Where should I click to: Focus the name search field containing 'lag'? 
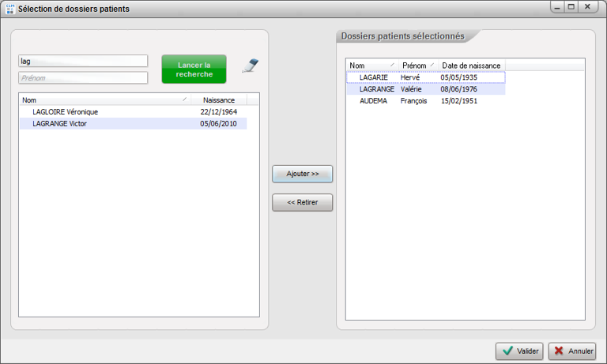(x=83, y=61)
